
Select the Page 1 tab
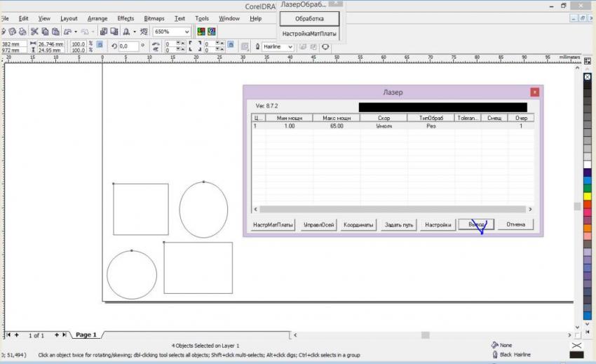pyautogui.click(x=86, y=335)
